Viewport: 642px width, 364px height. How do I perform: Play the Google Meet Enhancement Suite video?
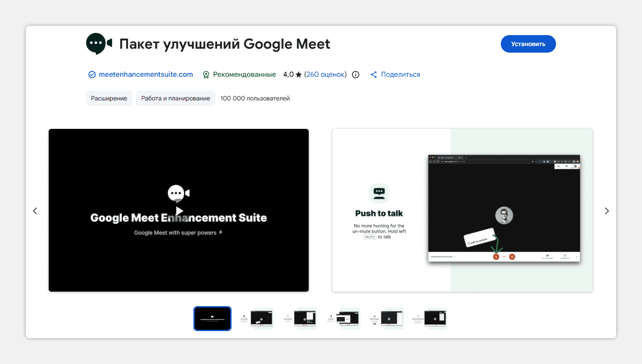[179, 211]
